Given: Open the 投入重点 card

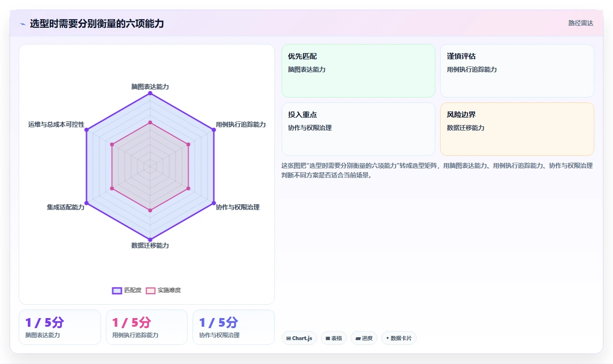Looking at the screenshot, I should [x=358, y=129].
